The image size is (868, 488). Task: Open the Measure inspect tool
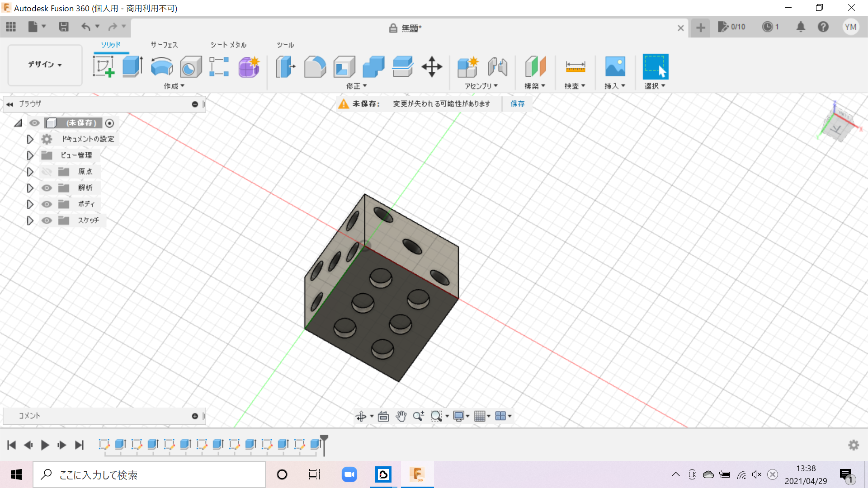575,66
